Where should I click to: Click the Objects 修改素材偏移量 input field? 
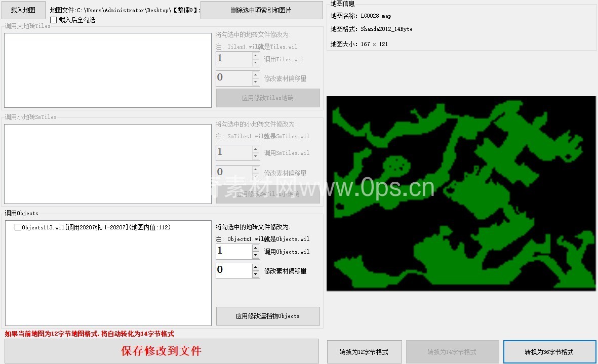pos(233,270)
